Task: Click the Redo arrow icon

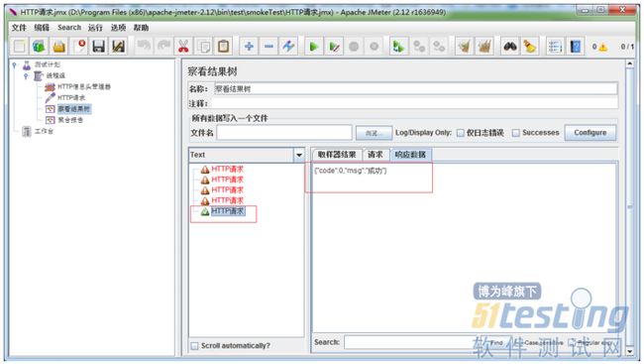Action: click(163, 47)
